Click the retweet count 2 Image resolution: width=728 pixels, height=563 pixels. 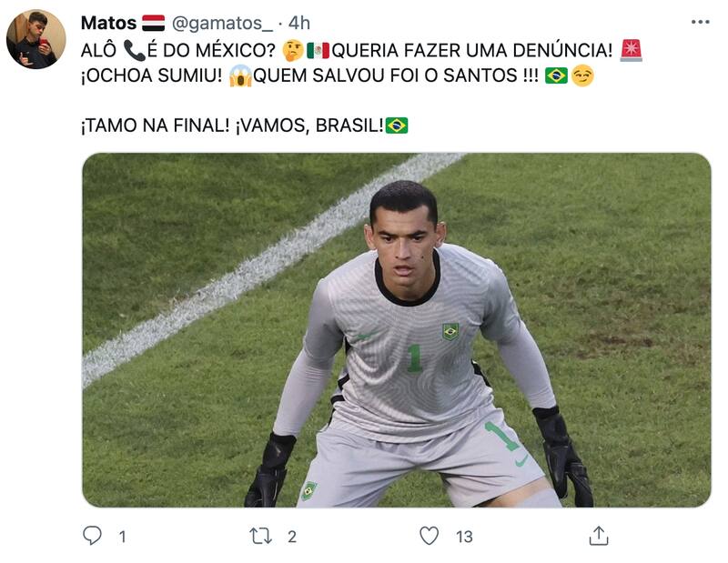(291, 537)
